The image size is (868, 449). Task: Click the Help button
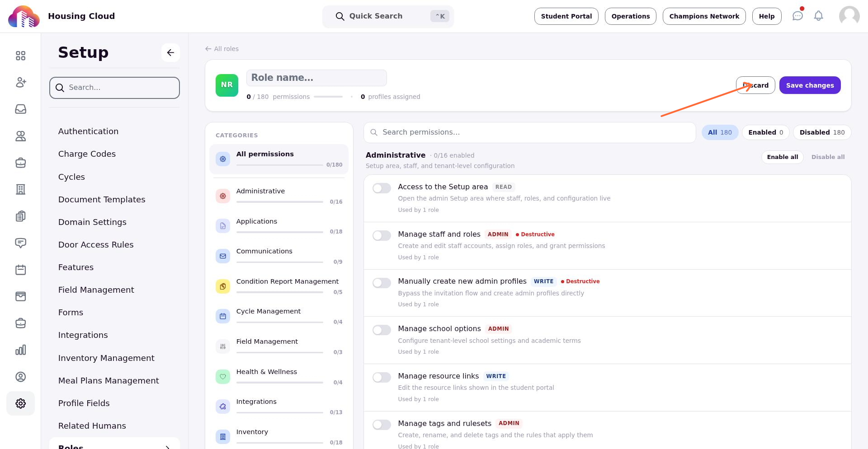pos(766,16)
